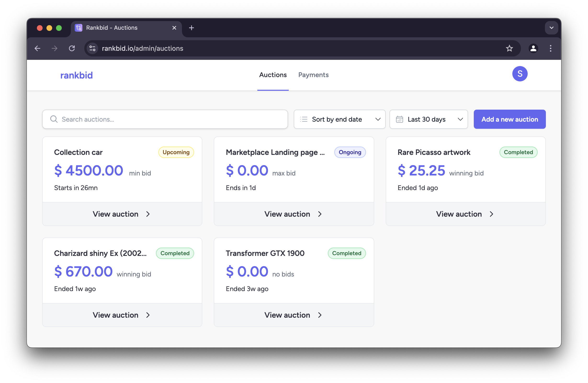Click the browser window chevron dropdown
This screenshot has height=383, width=588.
(x=551, y=28)
